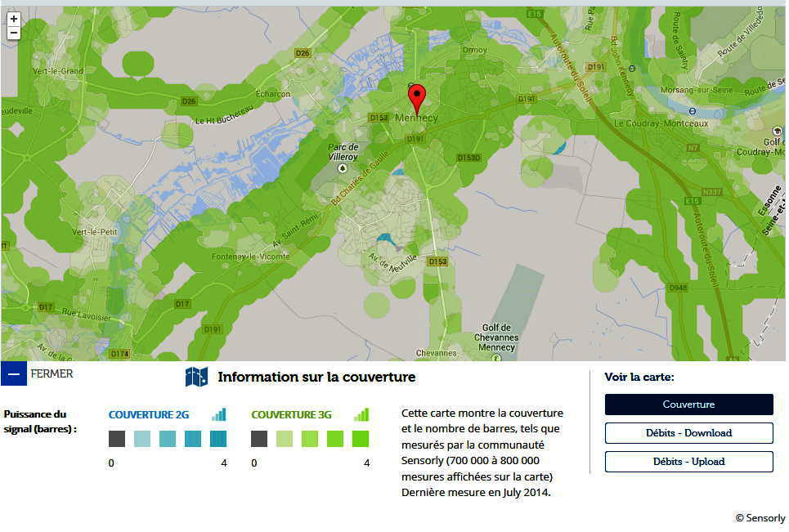Screen dimensions: 789x532
Task: Zoom in the map with plus button
Action: [x=14, y=19]
